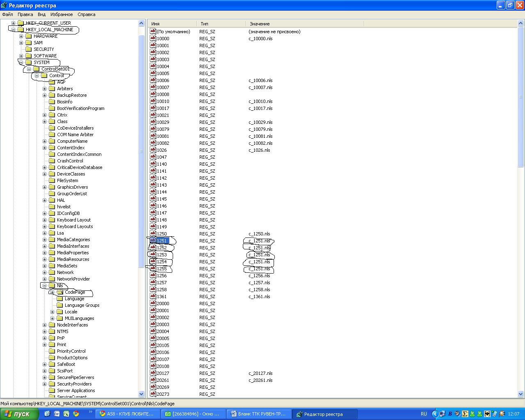Click the folder icon next to SOFTWARE
Image resolution: width=525 pixels, height=420 pixels.
click(28, 56)
